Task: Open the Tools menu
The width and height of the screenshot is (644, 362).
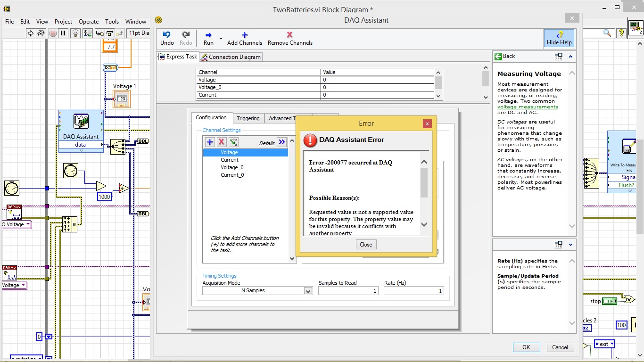Action: click(112, 21)
